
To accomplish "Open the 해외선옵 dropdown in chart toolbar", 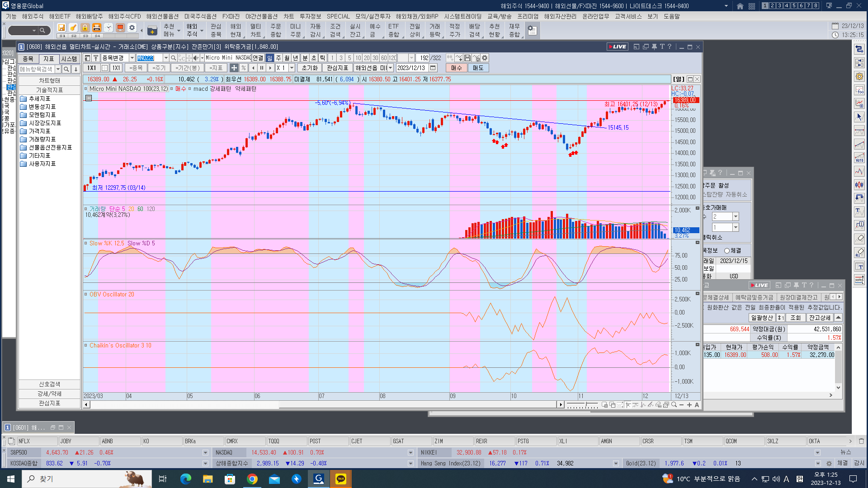I will click(391, 68).
